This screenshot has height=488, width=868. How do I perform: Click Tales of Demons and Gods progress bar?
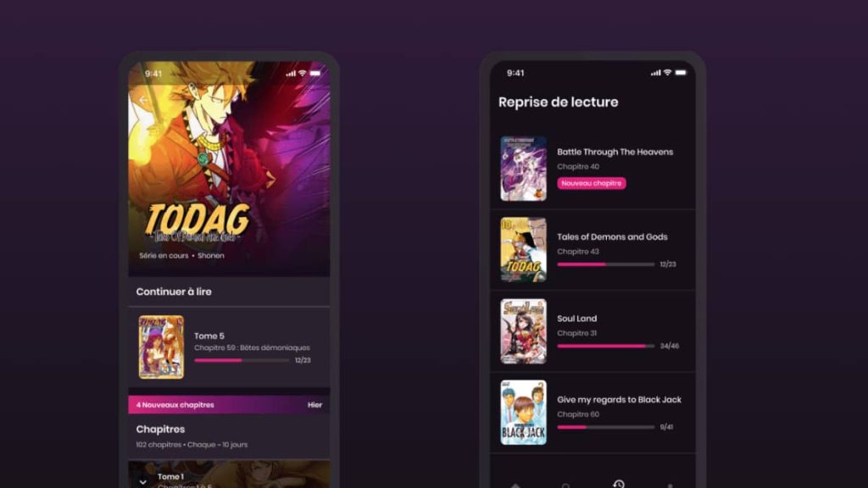click(x=605, y=264)
